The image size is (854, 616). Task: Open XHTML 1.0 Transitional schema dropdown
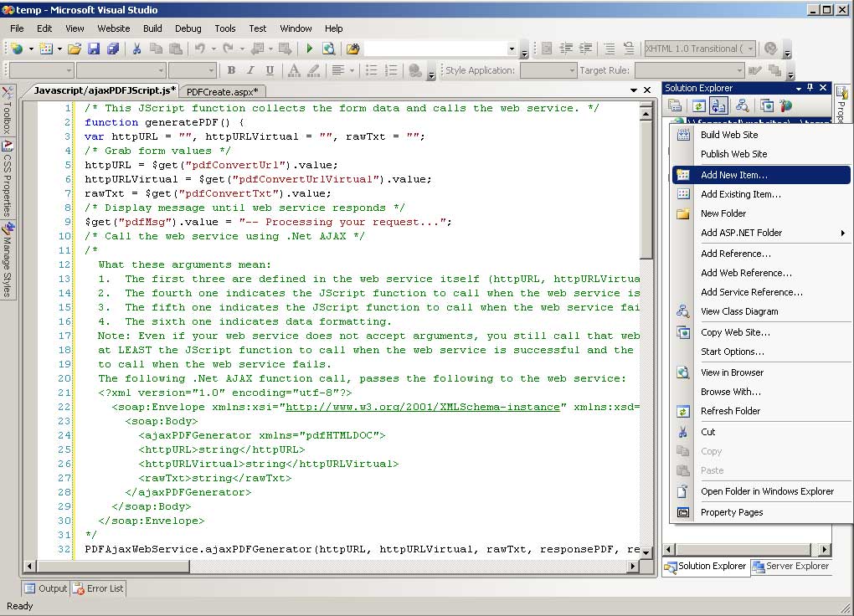tap(750, 49)
